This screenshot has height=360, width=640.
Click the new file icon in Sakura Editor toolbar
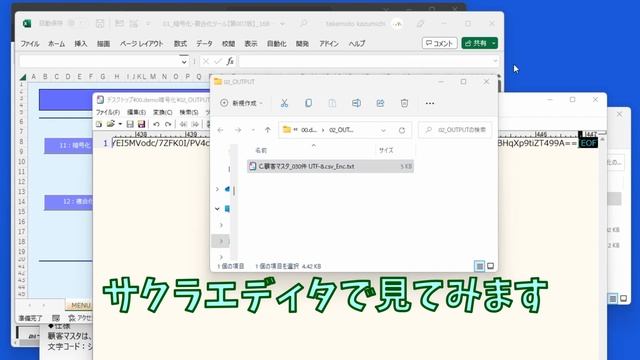tap(99, 124)
